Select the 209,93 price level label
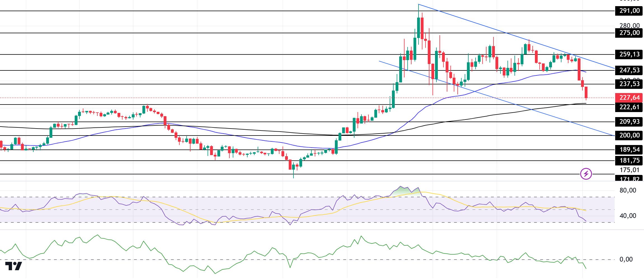 pos(629,122)
